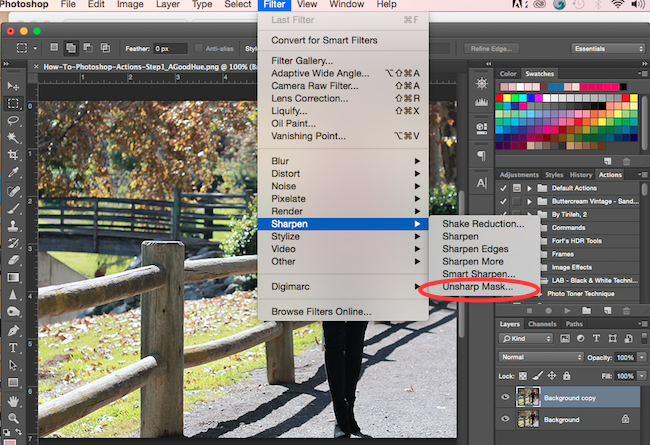
Task: Click Intersect with selection mode icon
Action: [x=105, y=48]
